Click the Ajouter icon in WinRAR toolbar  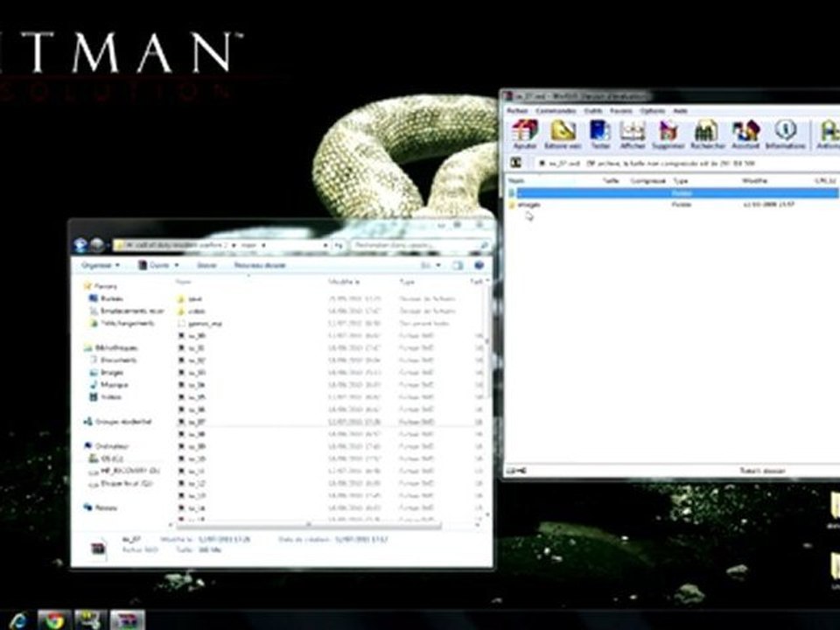(x=524, y=134)
